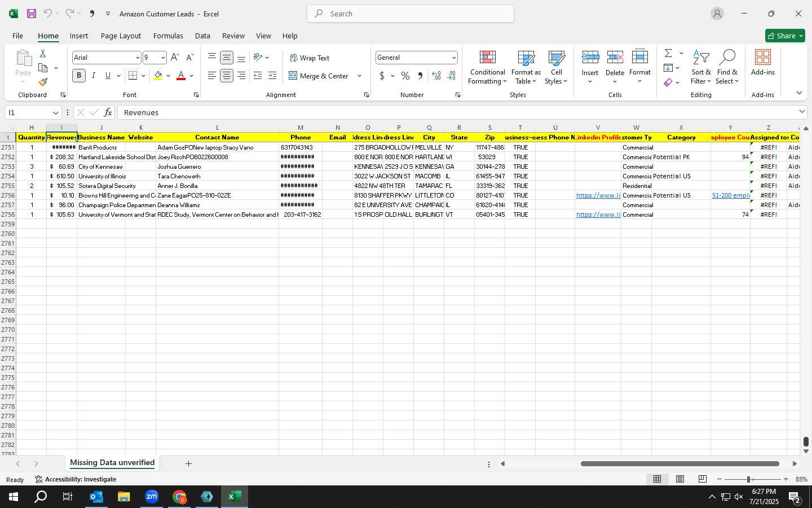Select the Missing Data unverified sheet tab

click(112, 463)
